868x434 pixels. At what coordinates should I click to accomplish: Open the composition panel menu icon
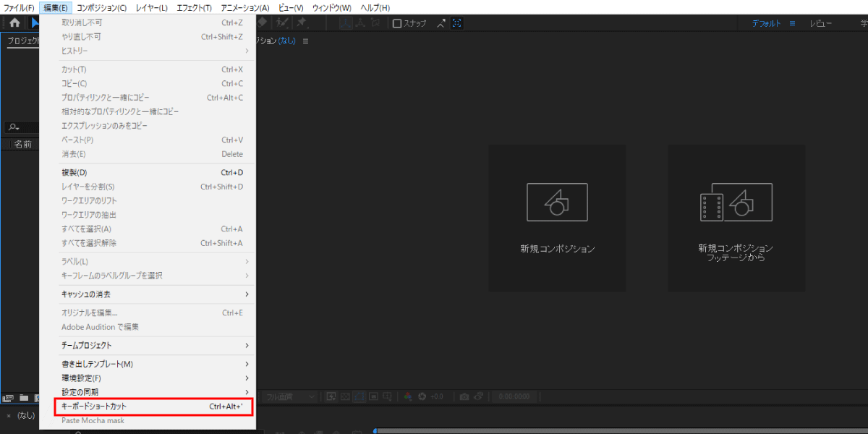[x=305, y=41]
